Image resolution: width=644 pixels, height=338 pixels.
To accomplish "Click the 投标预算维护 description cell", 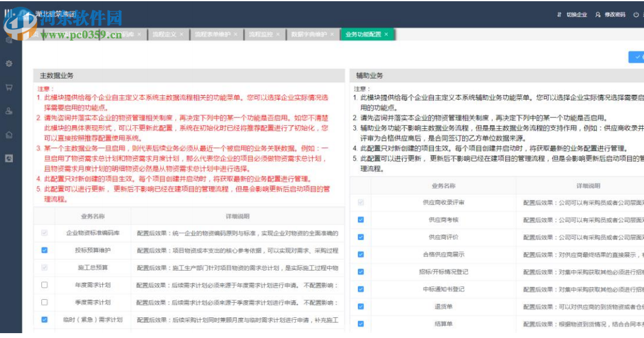I will click(x=237, y=250).
